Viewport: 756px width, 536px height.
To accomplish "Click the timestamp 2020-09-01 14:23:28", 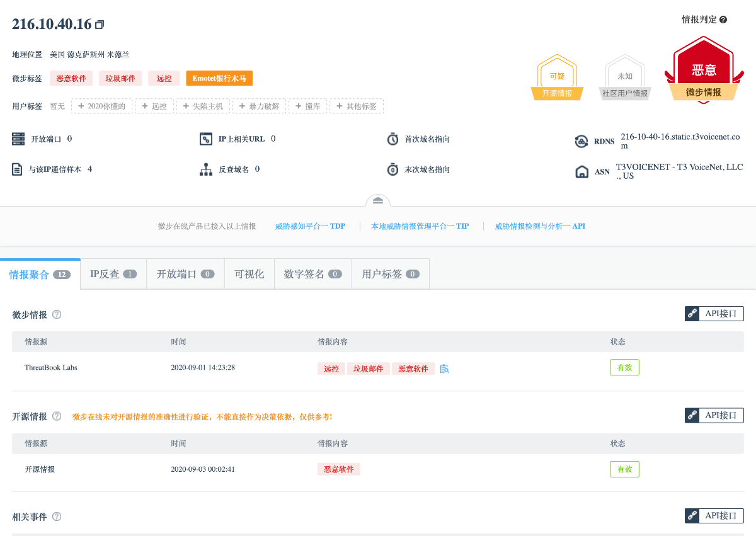I will pos(203,367).
